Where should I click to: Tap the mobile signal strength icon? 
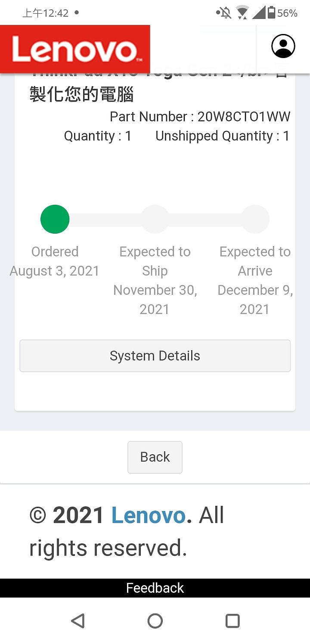point(258,13)
